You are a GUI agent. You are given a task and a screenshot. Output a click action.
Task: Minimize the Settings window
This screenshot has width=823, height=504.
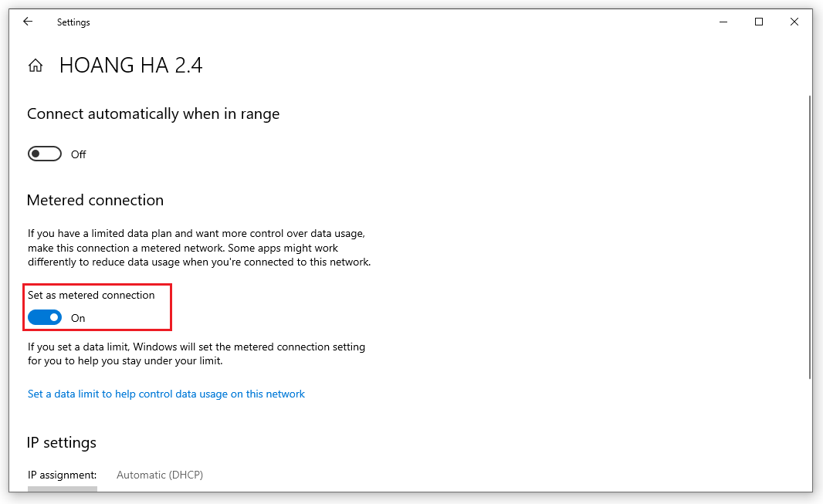(x=723, y=22)
